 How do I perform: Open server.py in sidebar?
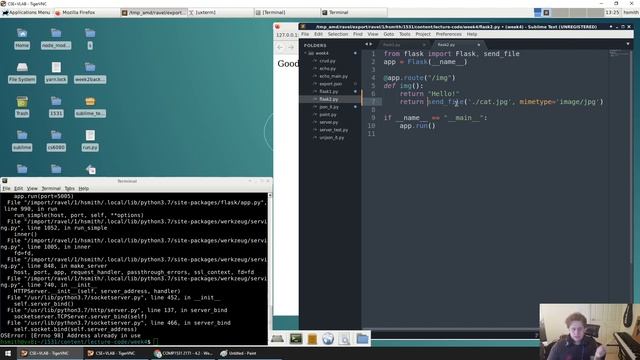tap(329, 122)
